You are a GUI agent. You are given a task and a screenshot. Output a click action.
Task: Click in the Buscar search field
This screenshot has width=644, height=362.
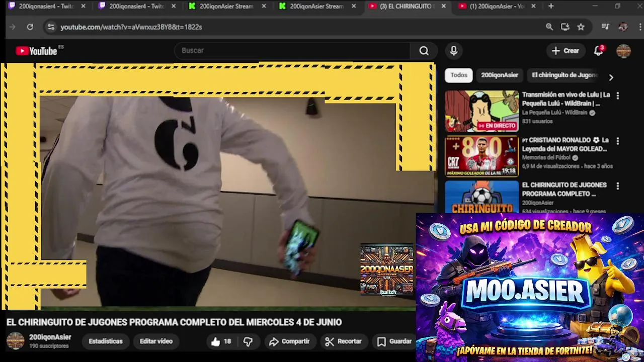pos(292,51)
